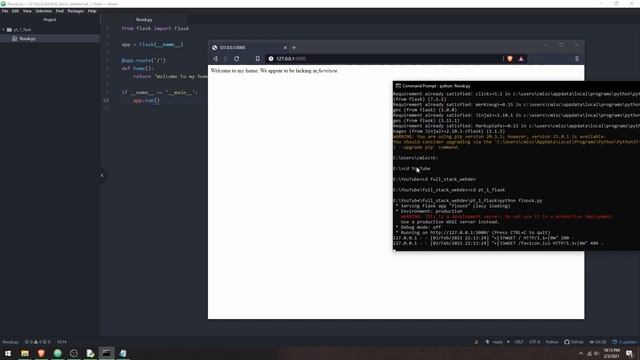The width and height of the screenshot is (640, 360).
Task: Click the 'from flask import Flask' code line
Action: (x=155, y=29)
